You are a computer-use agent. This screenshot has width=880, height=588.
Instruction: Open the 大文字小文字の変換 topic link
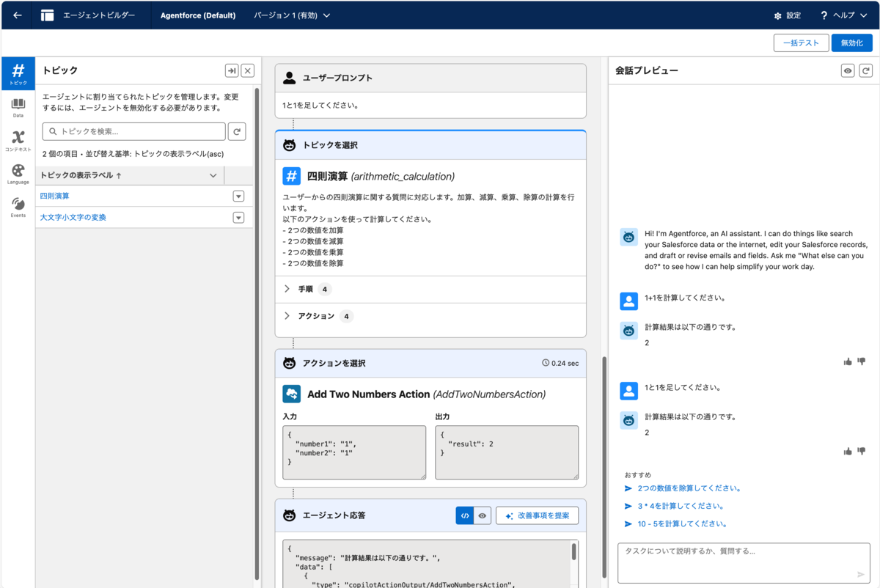(x=73, y=218)
